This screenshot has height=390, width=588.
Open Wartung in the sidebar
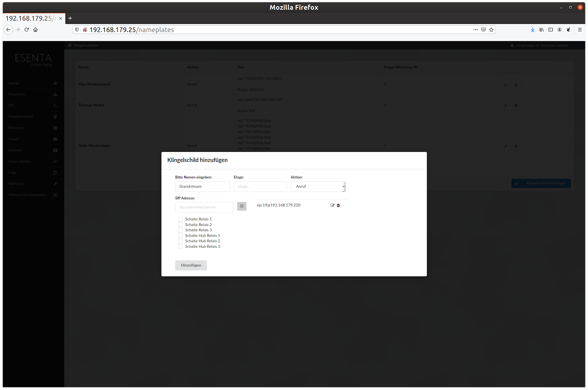[32, 184]
